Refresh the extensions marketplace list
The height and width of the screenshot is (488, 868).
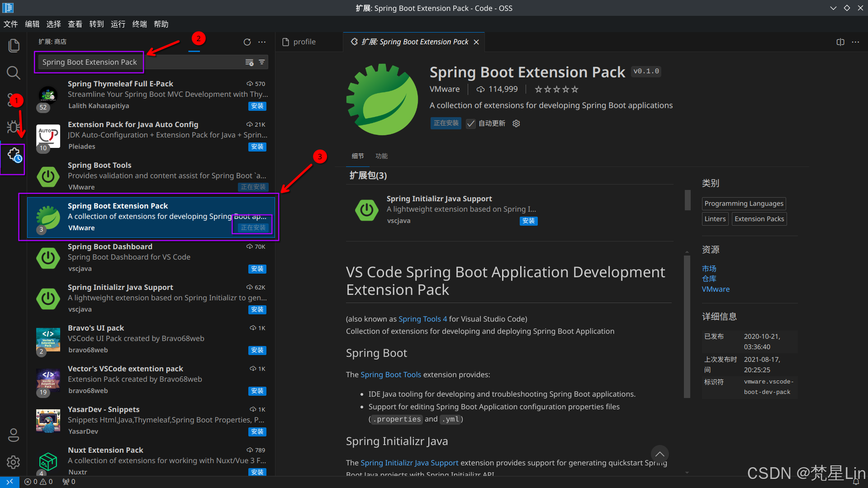click(x=247, y=42)
